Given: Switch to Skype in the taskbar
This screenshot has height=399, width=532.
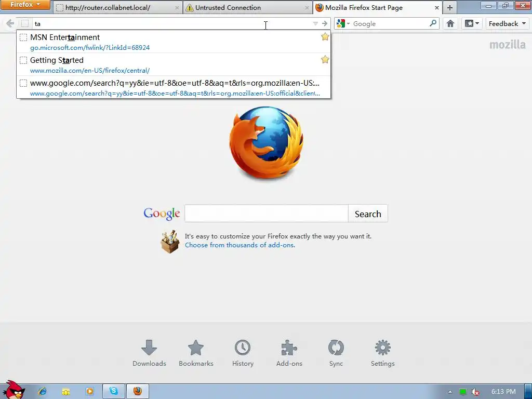Looking at the screenshot, I should 114,391.
